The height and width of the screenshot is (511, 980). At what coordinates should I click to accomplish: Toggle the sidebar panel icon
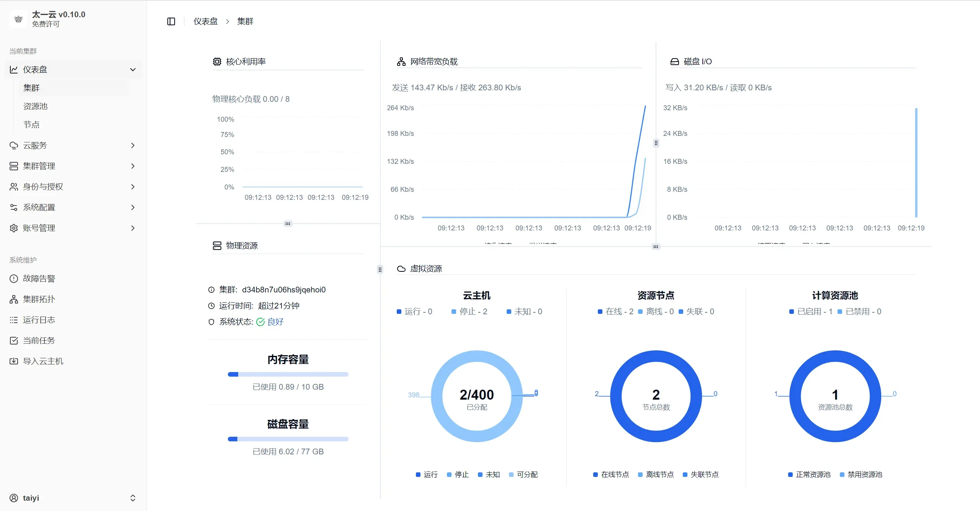(x=171, y=21)
